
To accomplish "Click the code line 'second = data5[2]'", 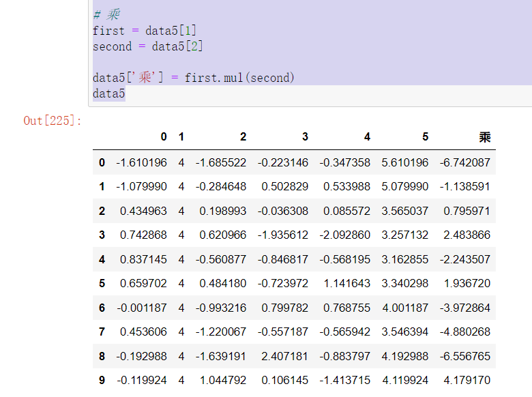I will [x=148, y=46].
